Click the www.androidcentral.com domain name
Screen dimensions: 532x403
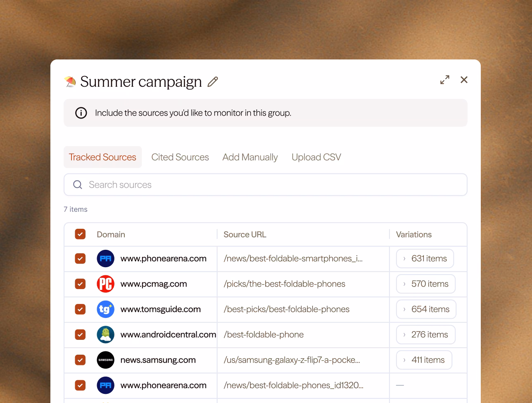pyautogui.click(x=168, y=334)
